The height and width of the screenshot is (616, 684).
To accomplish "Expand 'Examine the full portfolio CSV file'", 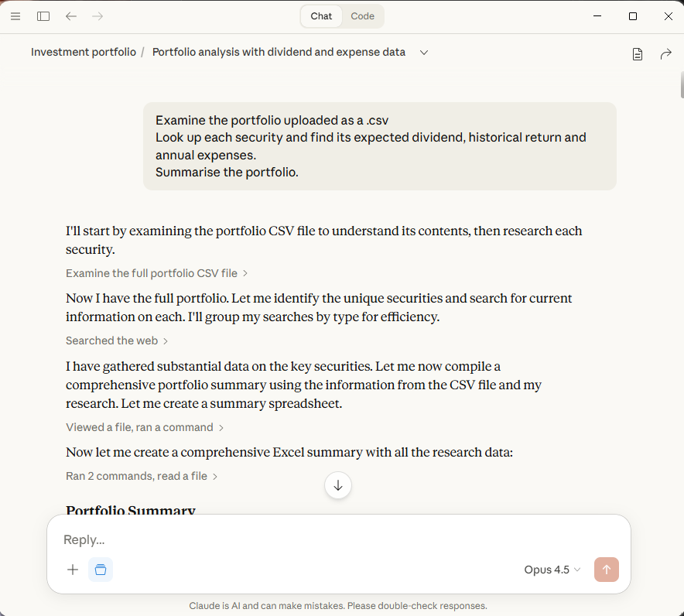I will coord(157,273).
